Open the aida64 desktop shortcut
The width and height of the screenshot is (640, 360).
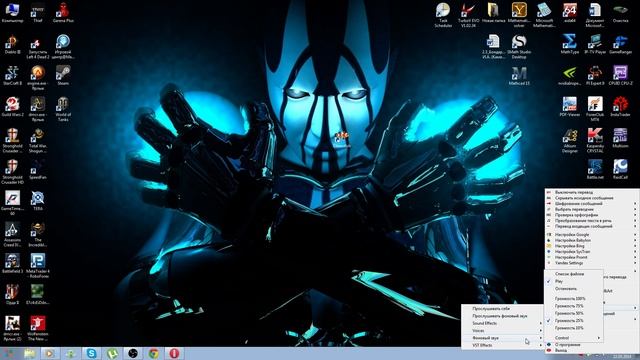pyautogui.click(x=570, y=12)
